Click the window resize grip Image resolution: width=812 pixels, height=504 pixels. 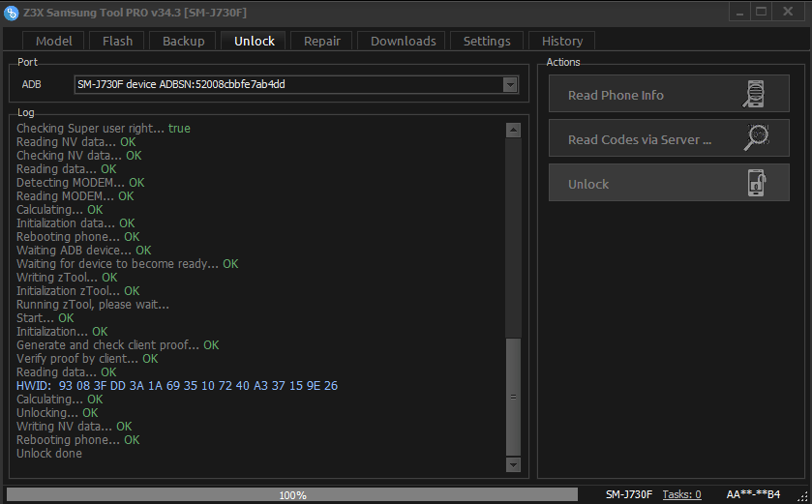[x=804, y=497]
